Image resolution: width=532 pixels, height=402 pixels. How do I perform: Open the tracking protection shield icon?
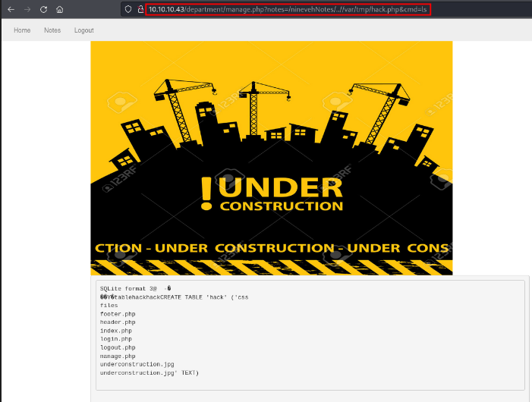[x=129, y=9]
